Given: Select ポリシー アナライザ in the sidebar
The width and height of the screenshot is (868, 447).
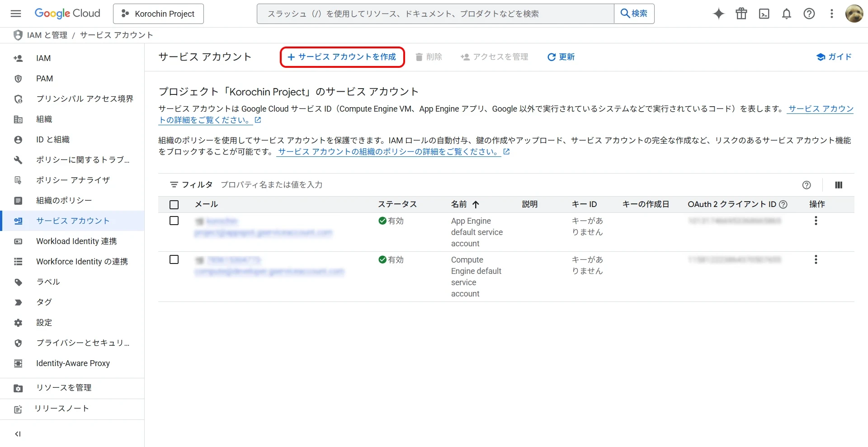Looking at the screenshot, I should 73,180.
